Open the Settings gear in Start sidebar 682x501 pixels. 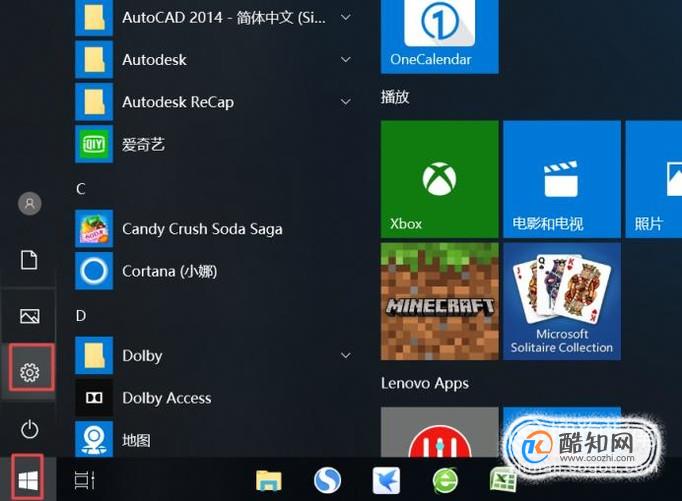pos(30,372)
